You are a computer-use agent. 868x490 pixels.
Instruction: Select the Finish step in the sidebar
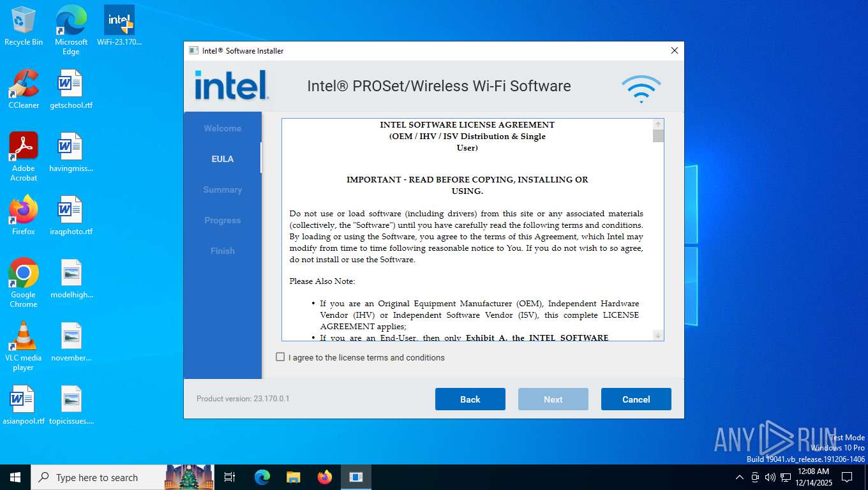223,251
